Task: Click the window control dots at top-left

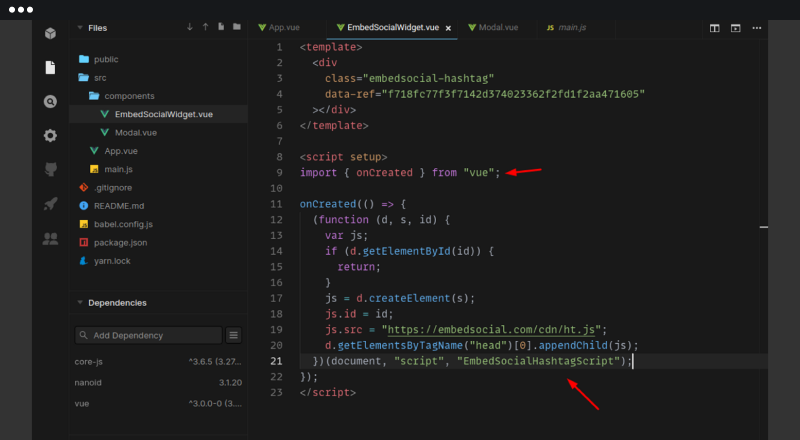Action: pyautogui.click(x=21, y=10)
